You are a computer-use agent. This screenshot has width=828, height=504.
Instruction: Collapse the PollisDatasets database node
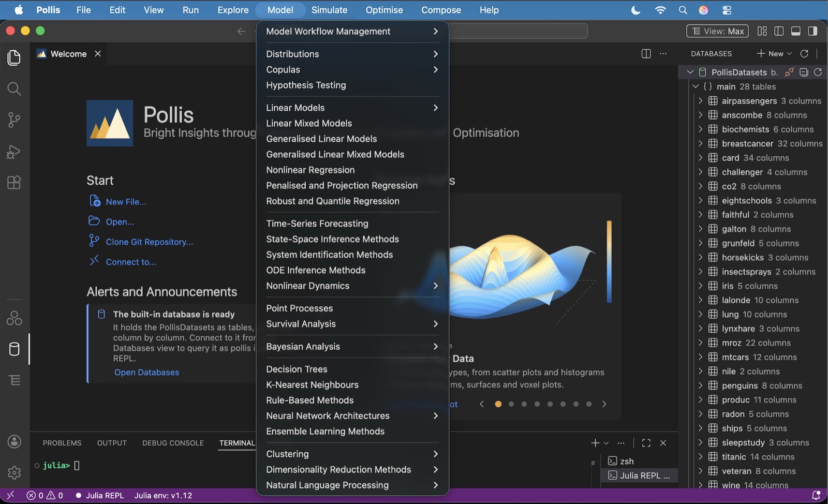point(690,72)
